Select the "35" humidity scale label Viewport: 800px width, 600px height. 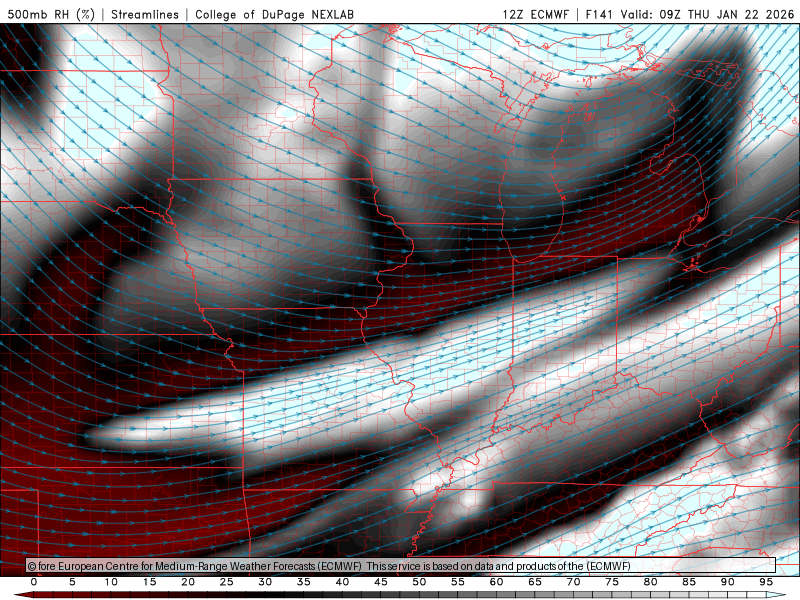pyautogui.click(x=304, y=582)
